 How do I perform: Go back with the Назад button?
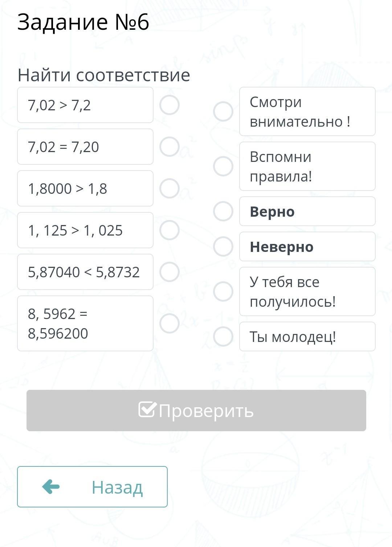pos(92,487)
